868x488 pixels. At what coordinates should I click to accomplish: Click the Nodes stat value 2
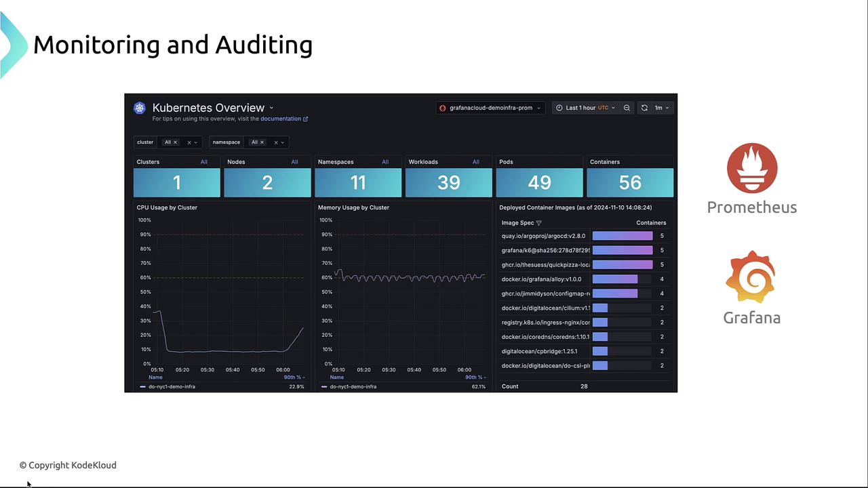click(267, 183)
